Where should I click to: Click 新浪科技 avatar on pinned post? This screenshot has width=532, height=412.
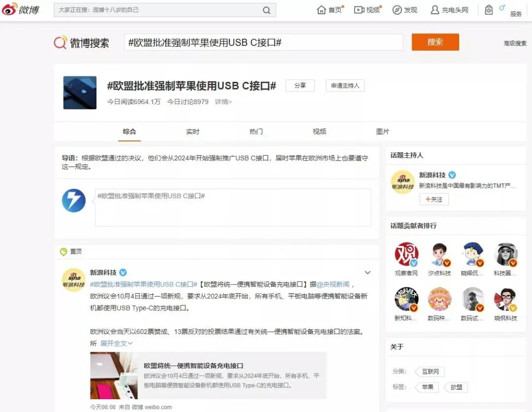pos(73,280)
